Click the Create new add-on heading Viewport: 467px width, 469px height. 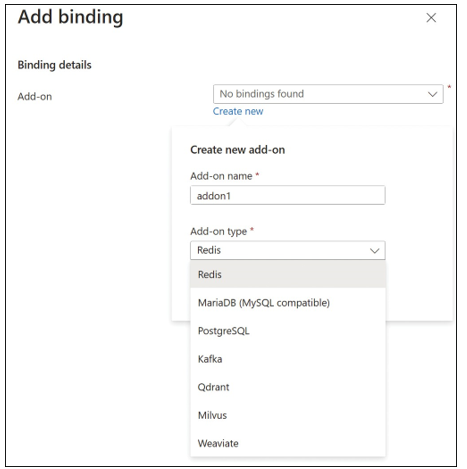pyautogui.click(x=238, y=150)
